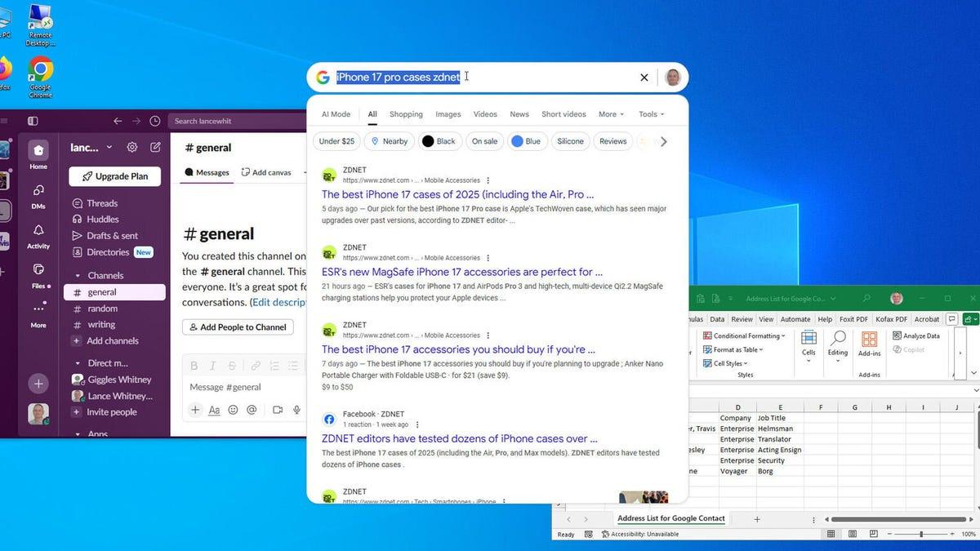
Task: Open Slack workspace settings gear icon
Action: (x=132, y=148)
